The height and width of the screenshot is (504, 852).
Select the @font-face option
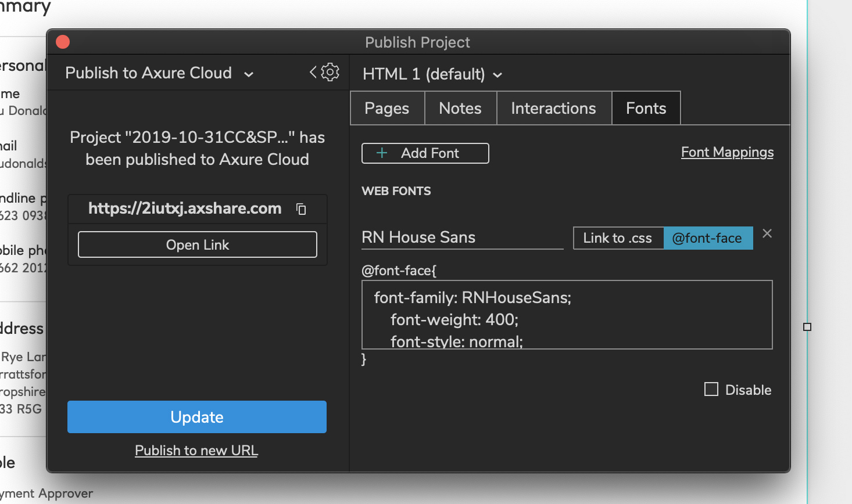pyautogui.click(x=707, y=238)
